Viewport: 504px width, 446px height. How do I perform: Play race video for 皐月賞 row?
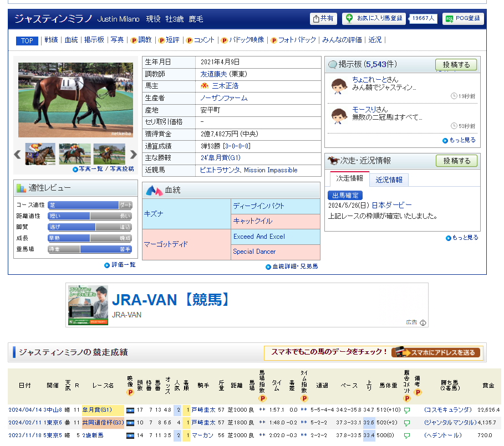(x=130, y=410)
